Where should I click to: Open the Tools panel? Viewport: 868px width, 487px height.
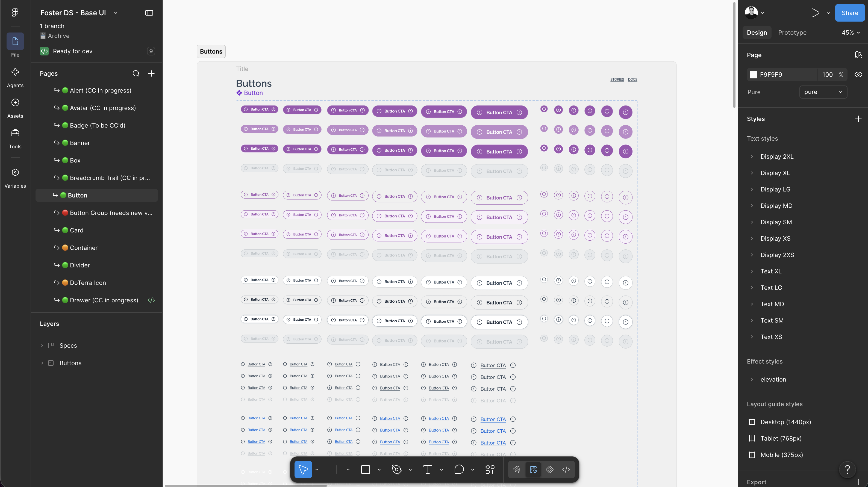[x=15, y=139]
